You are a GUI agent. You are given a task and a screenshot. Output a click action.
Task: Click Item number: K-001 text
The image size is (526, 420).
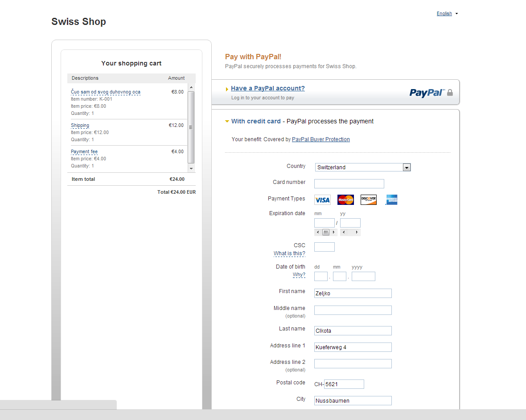pyautogui.click(x=91, y=99)
